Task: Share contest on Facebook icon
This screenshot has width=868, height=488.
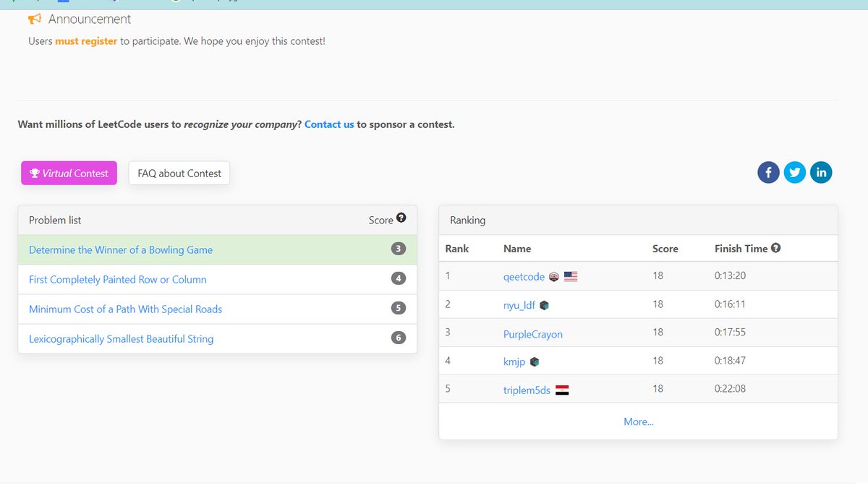Action: pyautogui.click(x=768, y=172)
